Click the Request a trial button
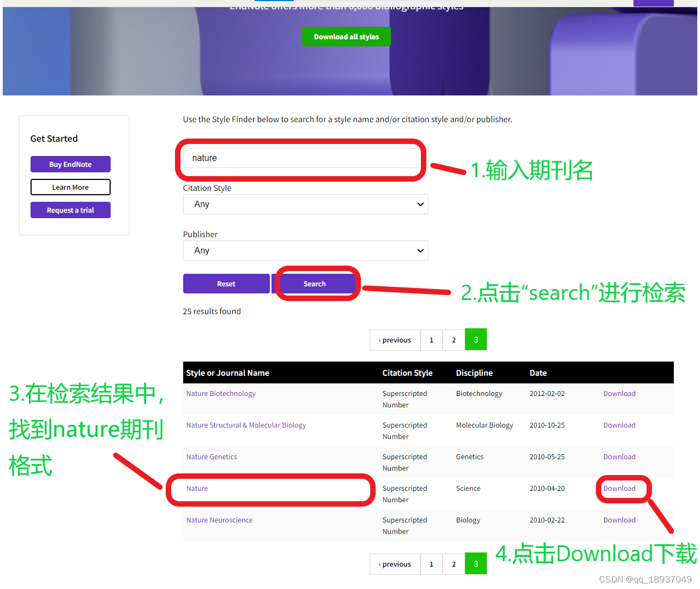The width and height of the screenshot is (700, 589). tap(70, 210)
